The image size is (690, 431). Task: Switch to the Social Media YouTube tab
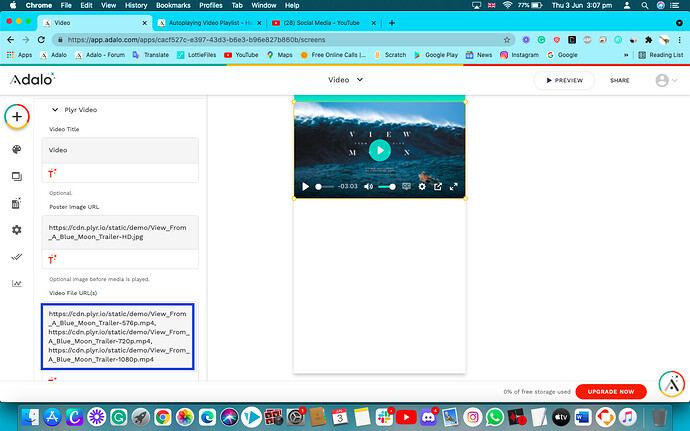[322, 23]
